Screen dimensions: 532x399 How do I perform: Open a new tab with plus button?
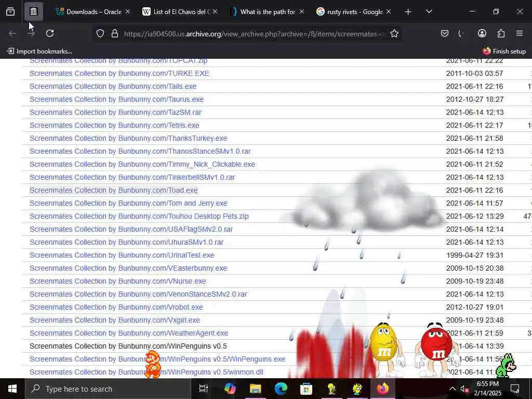tap(408, 12)
